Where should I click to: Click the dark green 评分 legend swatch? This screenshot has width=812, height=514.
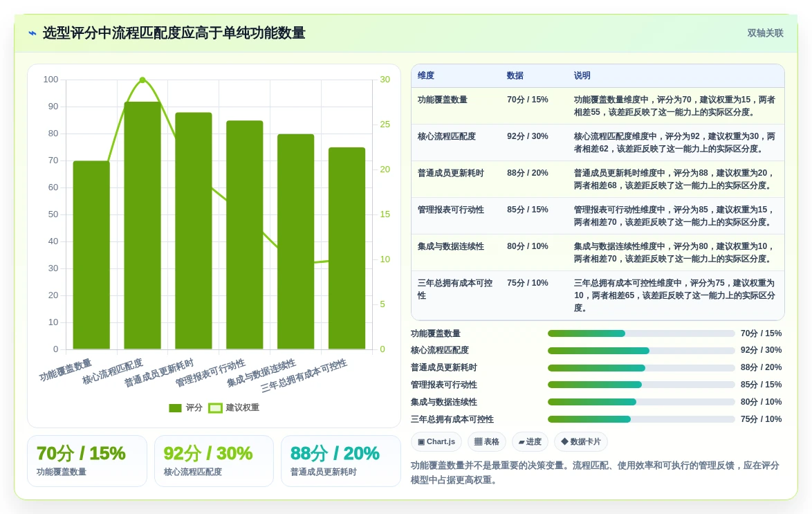pyautogui.click(x=175, y=407)
